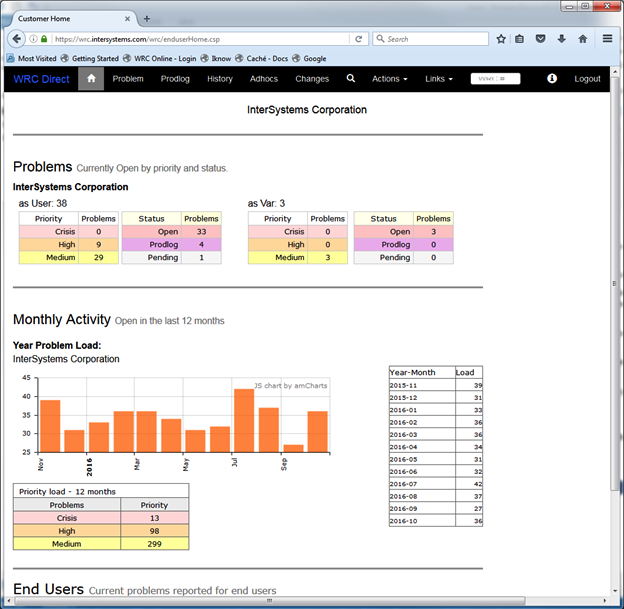Click Pending status count 1 cell
Viewport: 624px width, 609px height.
tap(201, 258)
